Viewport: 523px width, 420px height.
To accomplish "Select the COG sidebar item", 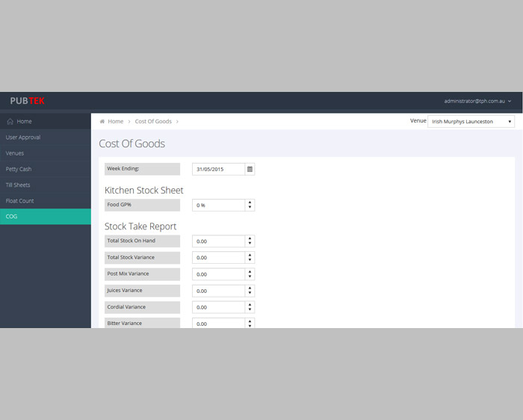I will [11, 217].
